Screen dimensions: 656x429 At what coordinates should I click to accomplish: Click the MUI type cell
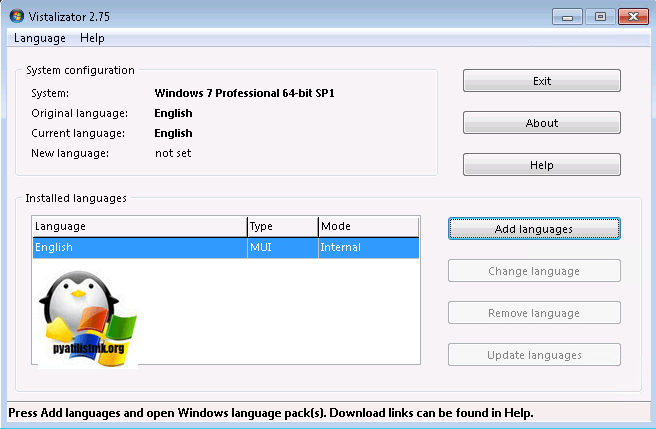(283, 247)
